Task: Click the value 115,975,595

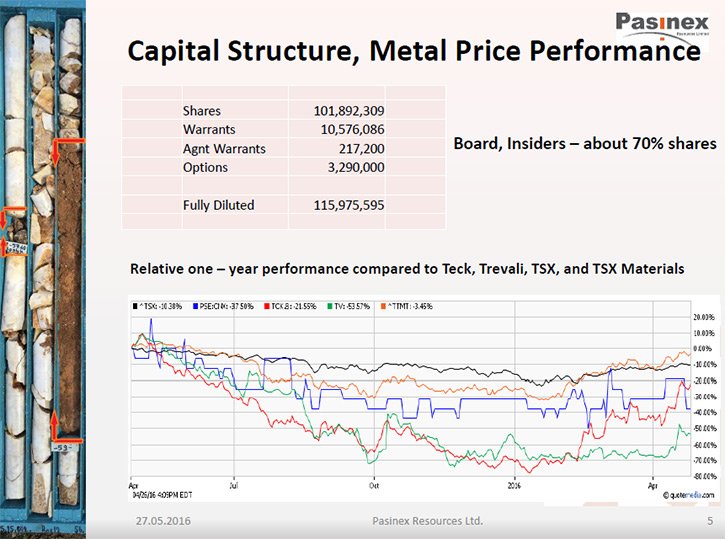Action: click(349, 205)
